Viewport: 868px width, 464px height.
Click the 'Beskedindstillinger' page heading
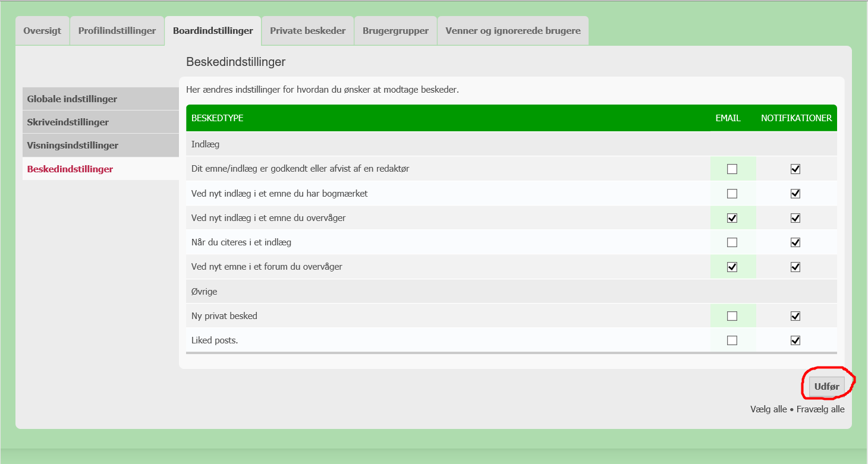click(x=236, y=62)
